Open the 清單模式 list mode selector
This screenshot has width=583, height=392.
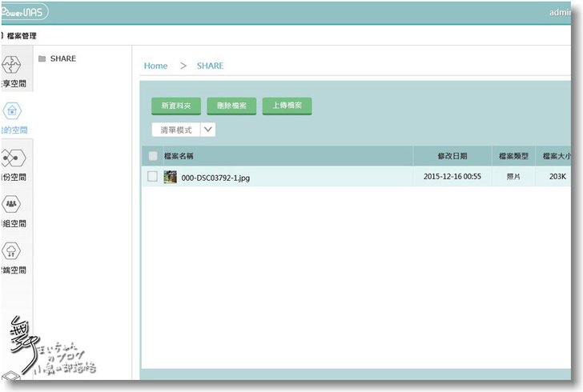click(x=175, y=130)
